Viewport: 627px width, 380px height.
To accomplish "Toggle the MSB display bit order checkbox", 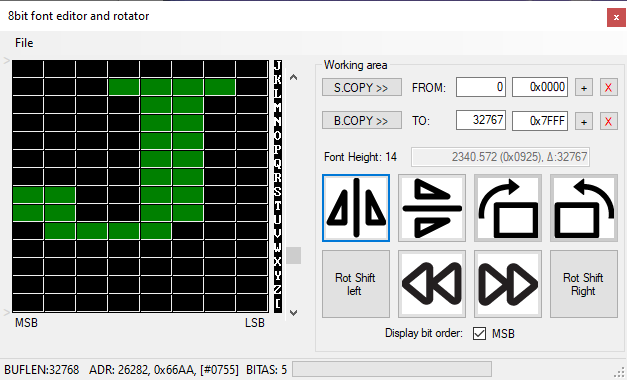I will click(479, 333).
